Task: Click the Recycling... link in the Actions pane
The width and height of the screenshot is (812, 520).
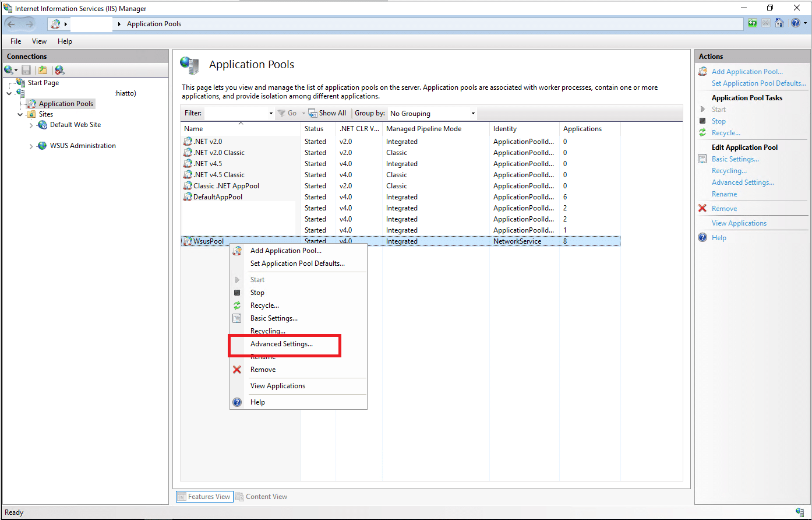Action: [x=729, y=171]
